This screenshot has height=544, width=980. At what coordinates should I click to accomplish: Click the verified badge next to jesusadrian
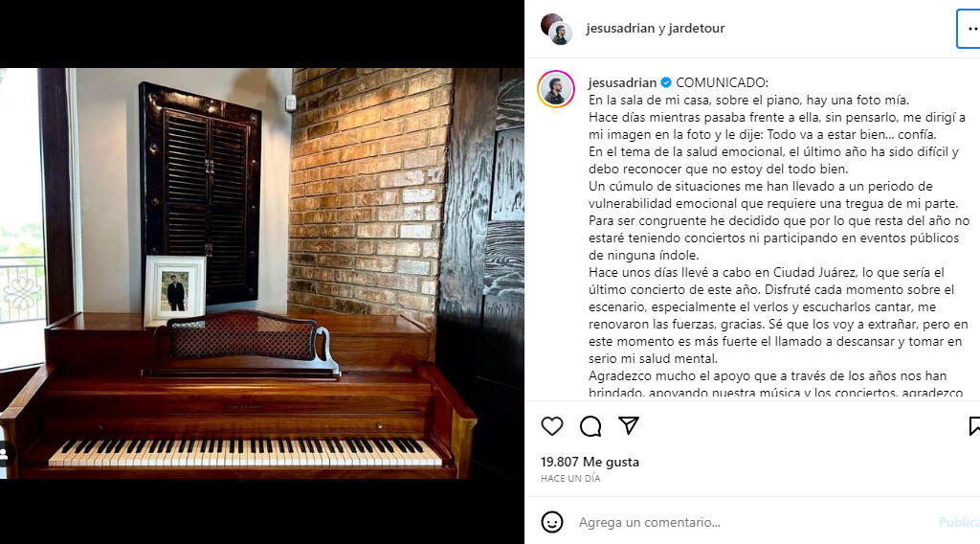tap(666, 82)
